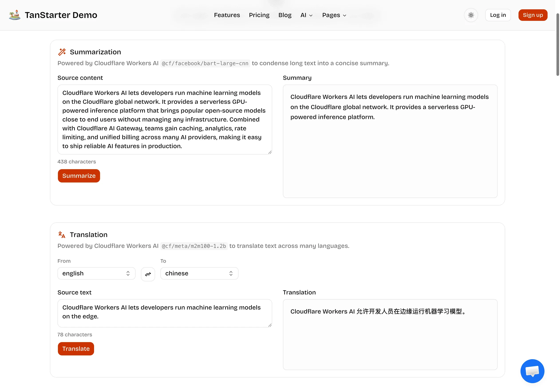
Task: Grab the Source content resize handle
Action: pos(270,152)
